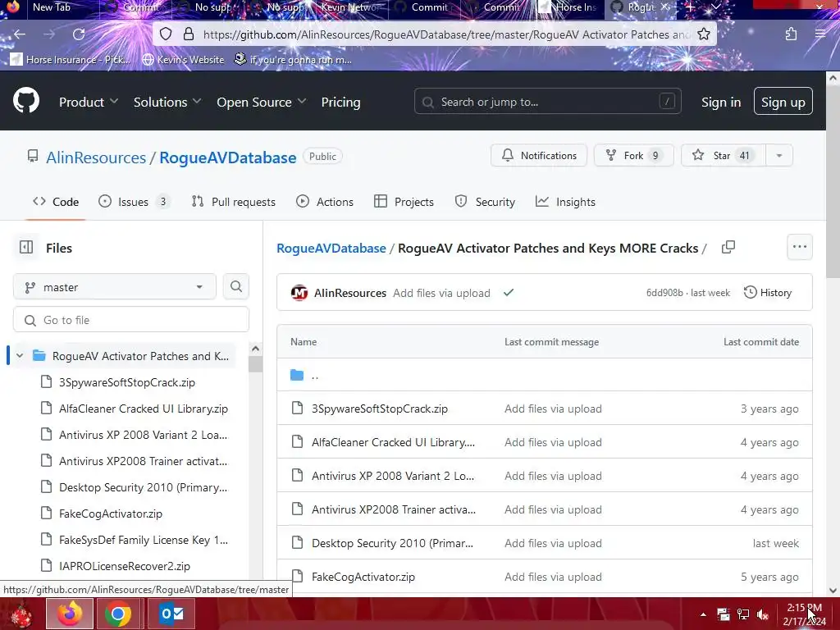Click the AlinResources avatar image
The image size is (840, 630).
(x=299, y=293)
